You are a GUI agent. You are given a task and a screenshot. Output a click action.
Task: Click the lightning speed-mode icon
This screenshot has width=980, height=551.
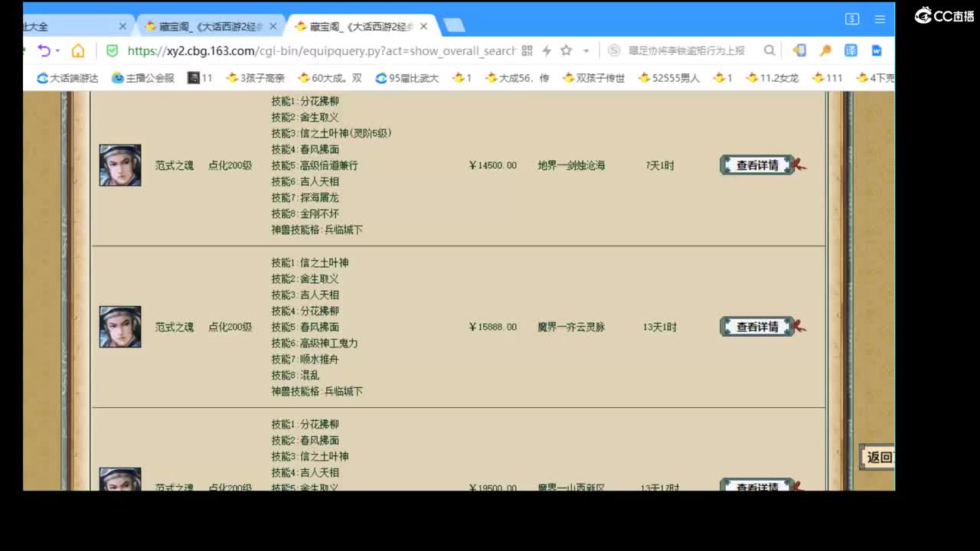coord(547,51)
